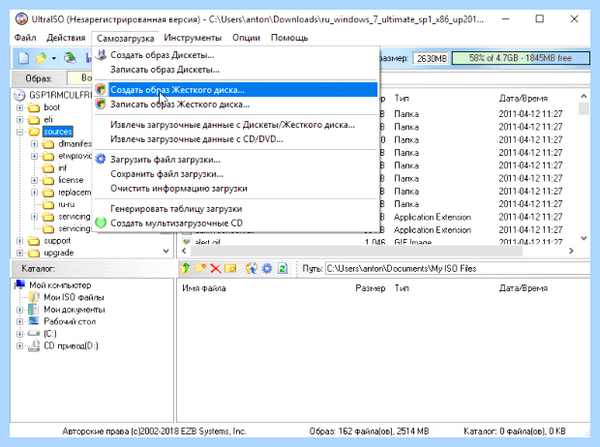
Task: Click the blue gear settings icon in Catalog toolbar
Action: [x=267, y=268]
